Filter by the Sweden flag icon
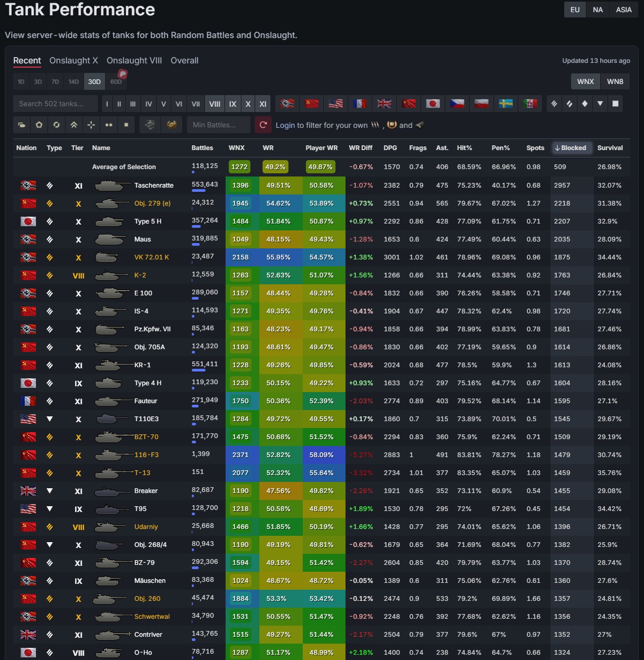Screen dimensions: 644x660 [506, 104]
